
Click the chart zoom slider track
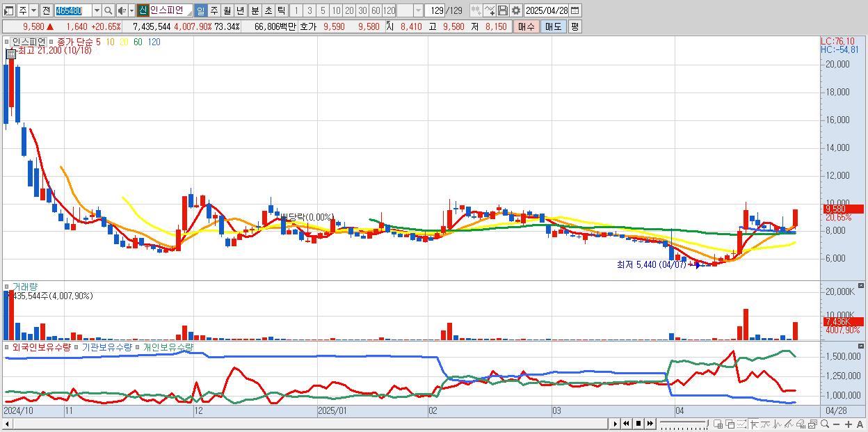pos(684,422)
